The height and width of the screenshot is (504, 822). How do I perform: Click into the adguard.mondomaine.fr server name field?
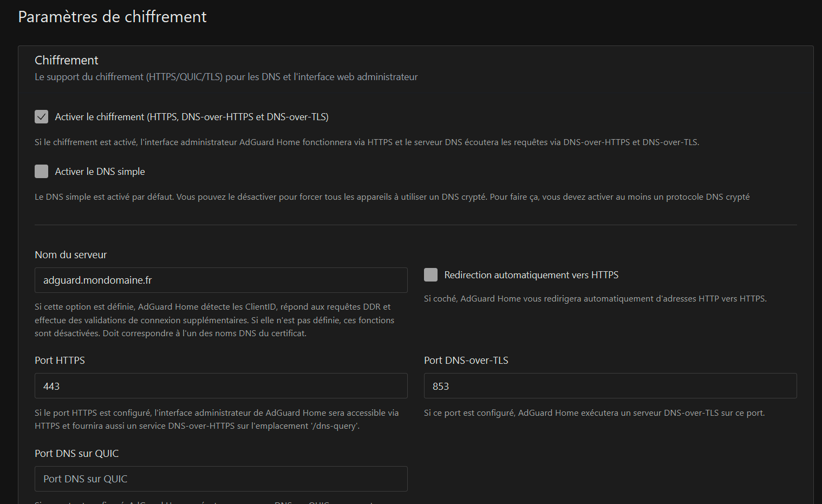(221, 280)
